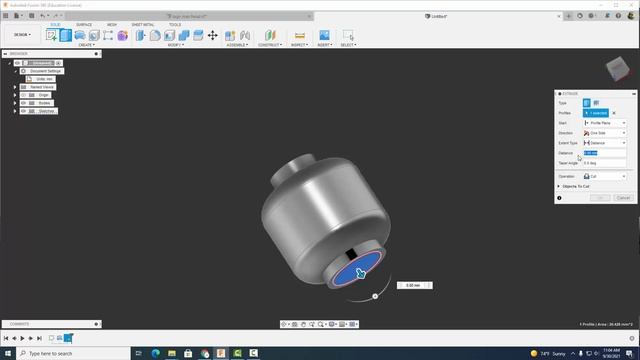Switch to the Mesh tab

[x=111, y=24]
